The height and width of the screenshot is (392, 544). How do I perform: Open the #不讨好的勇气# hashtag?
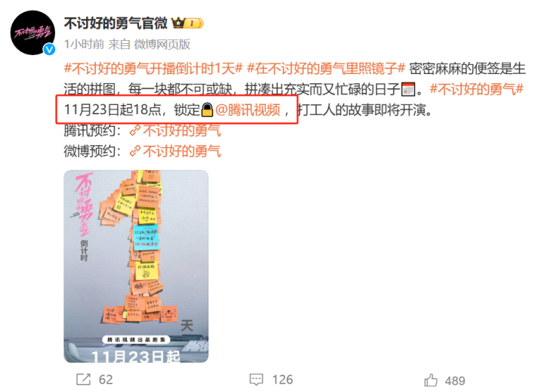[476, 89]
